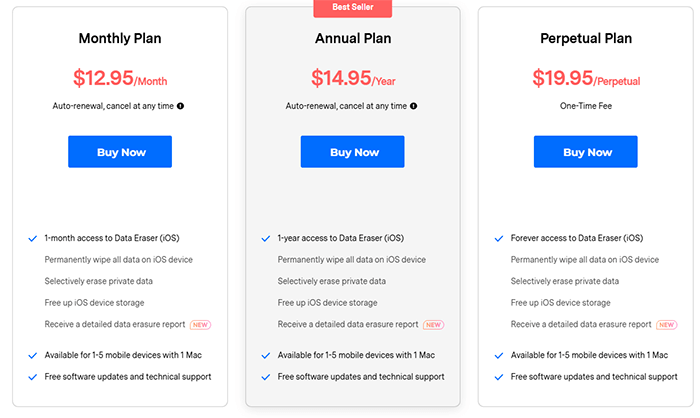Click the NEW badge in the Monthly Plan feature list
The width and height of the screenshot is (700, 418).
pyautogui.click(x=200, y=325)
